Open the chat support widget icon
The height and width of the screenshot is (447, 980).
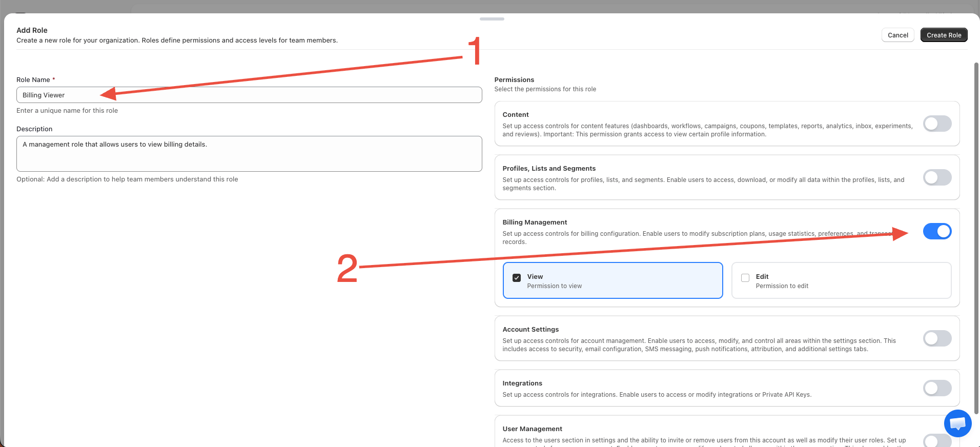pyautogui.click(x=957, y=423)
